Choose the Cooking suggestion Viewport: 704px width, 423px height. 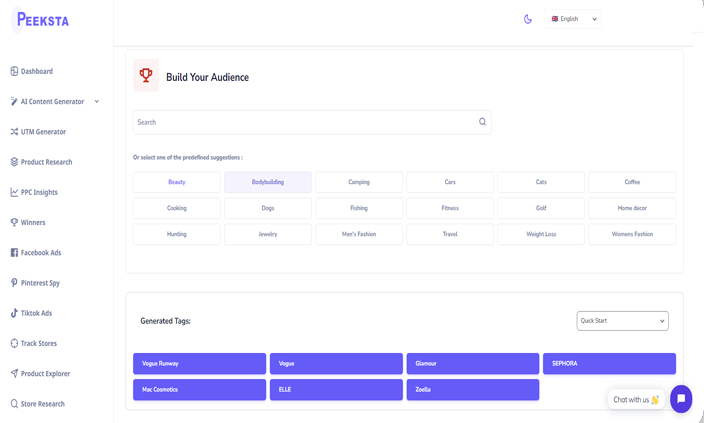pos(177,208)
